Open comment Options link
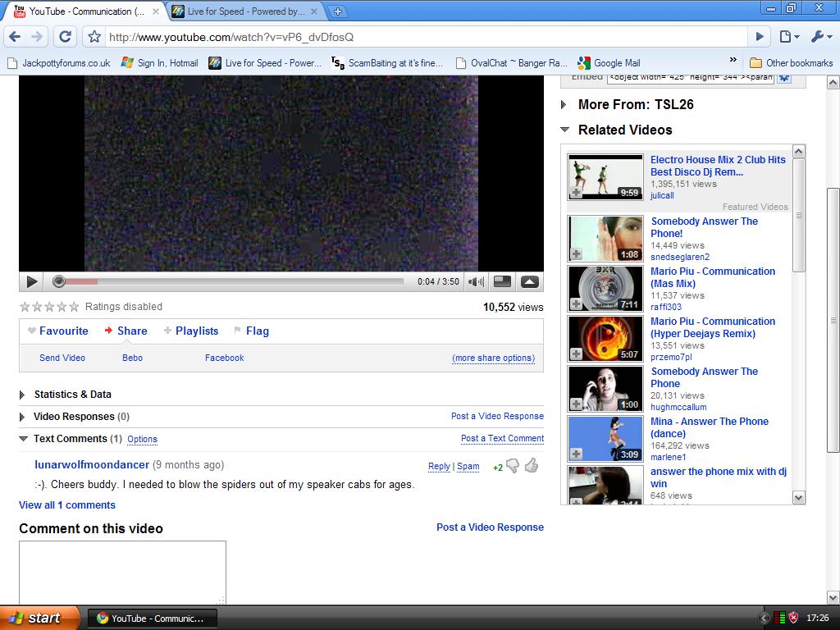 pos(142,440)
